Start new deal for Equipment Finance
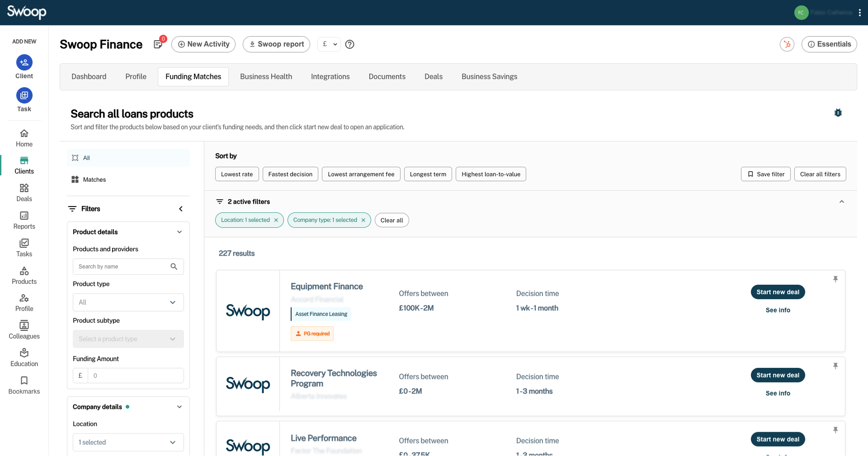868x456 pixels. (x=778, y=292)
